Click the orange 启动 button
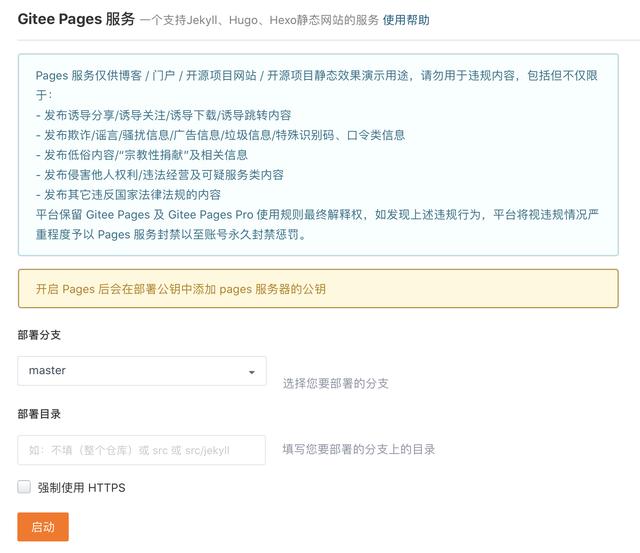 click(x=43, y=526)
